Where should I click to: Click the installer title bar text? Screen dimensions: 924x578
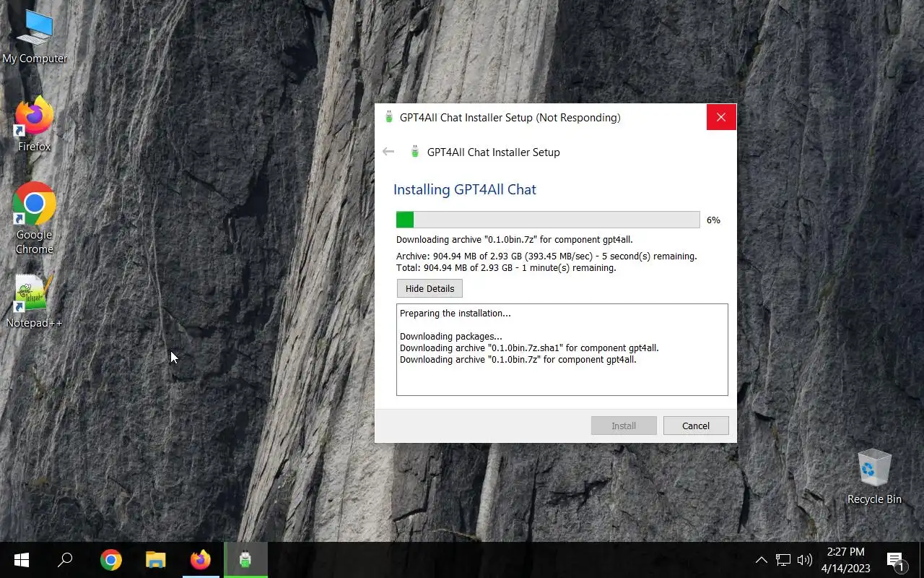tap(510, 118)
